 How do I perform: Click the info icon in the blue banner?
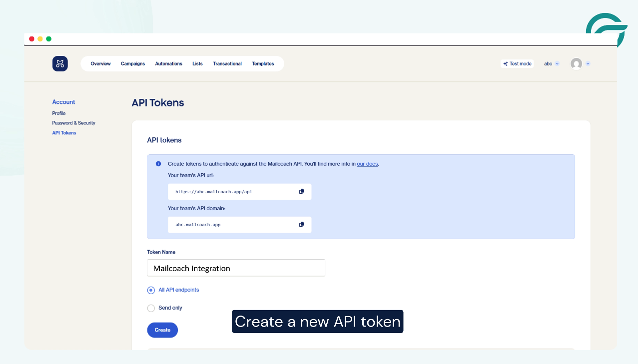point(158,164)
